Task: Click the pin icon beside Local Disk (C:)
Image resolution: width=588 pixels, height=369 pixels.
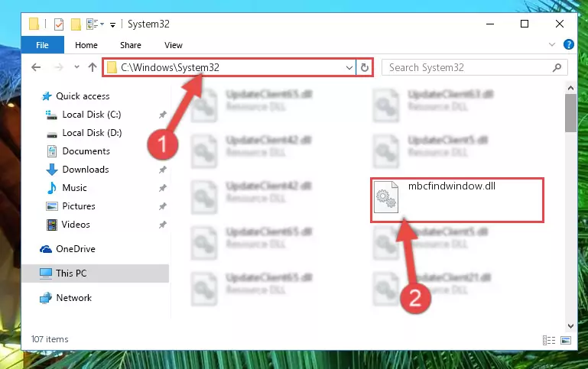Action: click(162, 115)
